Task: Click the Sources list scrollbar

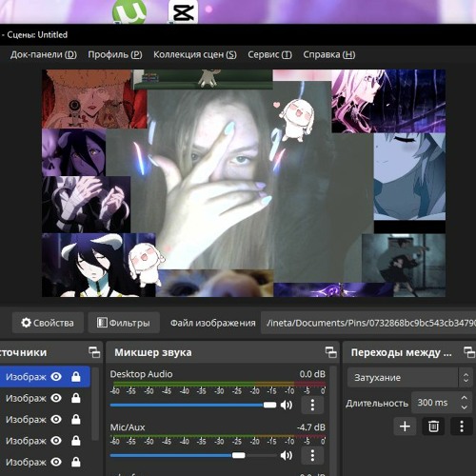Action: (95, 405)
